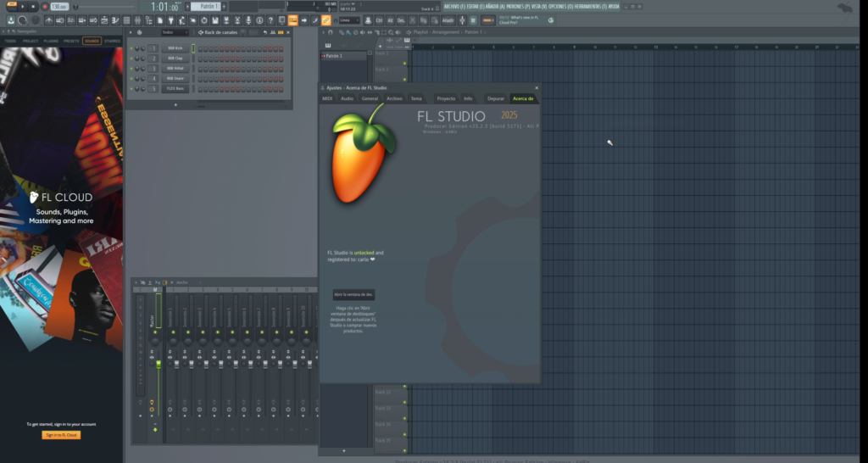Click the undo history circular arrow icon
The height and width of the screenshot is (463, 868).
(203, 20)
